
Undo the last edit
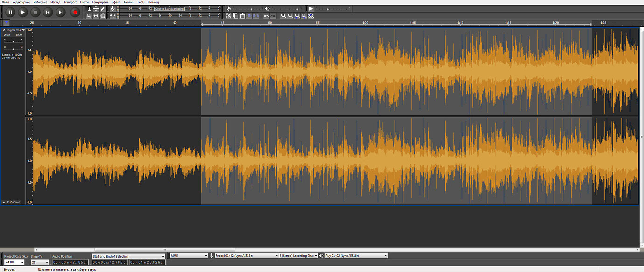(265, 15)
